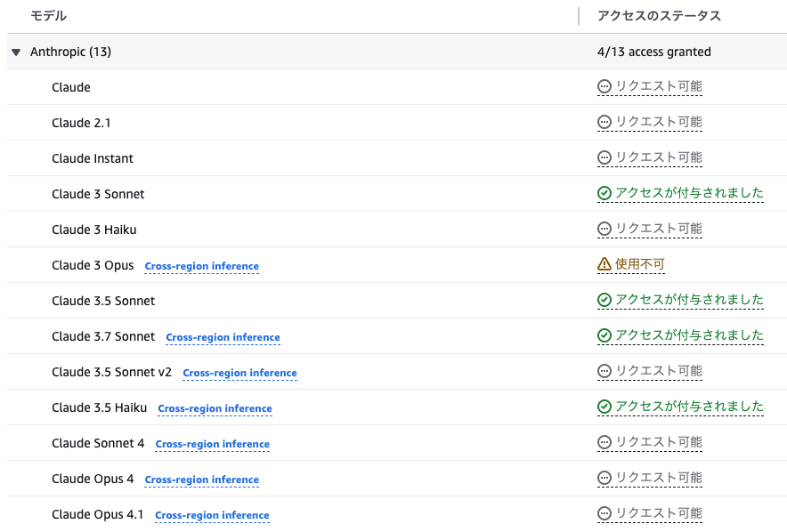
Task: Select the Claude 3.7 Sonnet model name
Action: click(x=103, y=337)
